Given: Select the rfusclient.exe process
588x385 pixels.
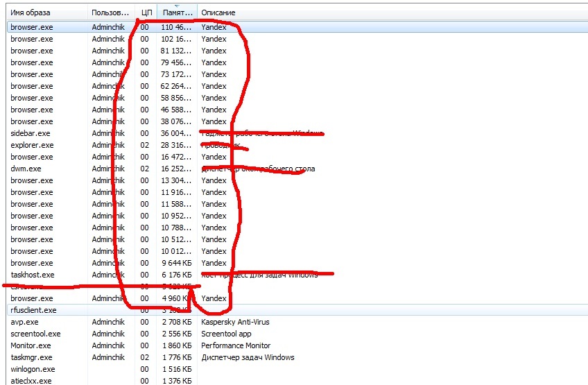Looking at the screenshot, I should point(297,310).
